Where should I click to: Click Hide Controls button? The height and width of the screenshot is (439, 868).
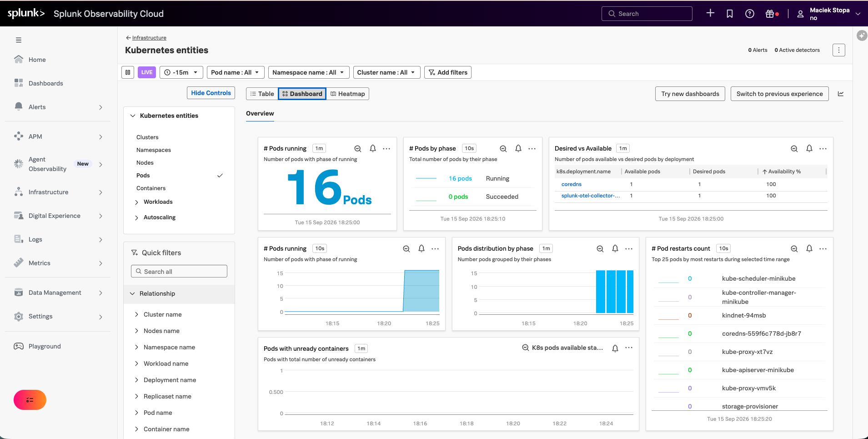(211, 93)
